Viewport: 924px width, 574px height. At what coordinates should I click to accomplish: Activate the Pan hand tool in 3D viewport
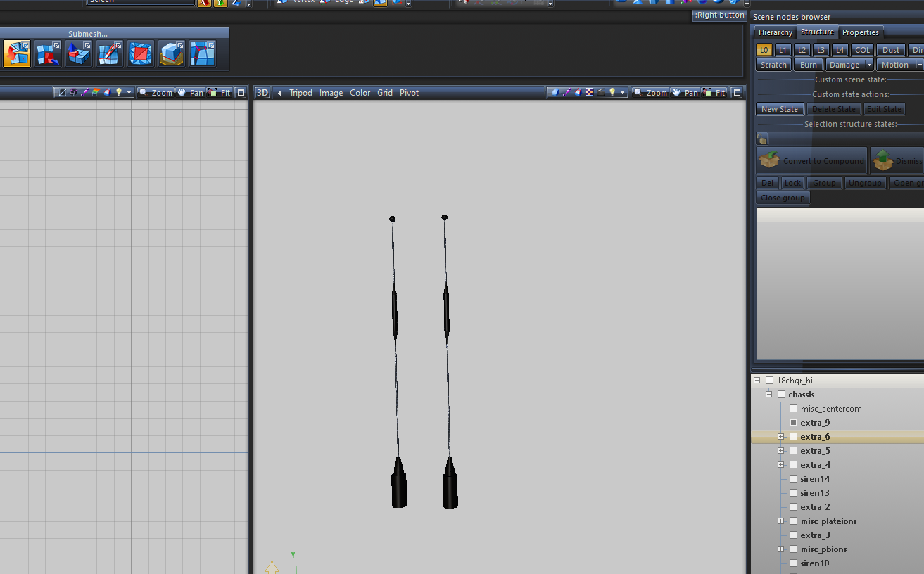pyautogui.click(x=685, y=92)
